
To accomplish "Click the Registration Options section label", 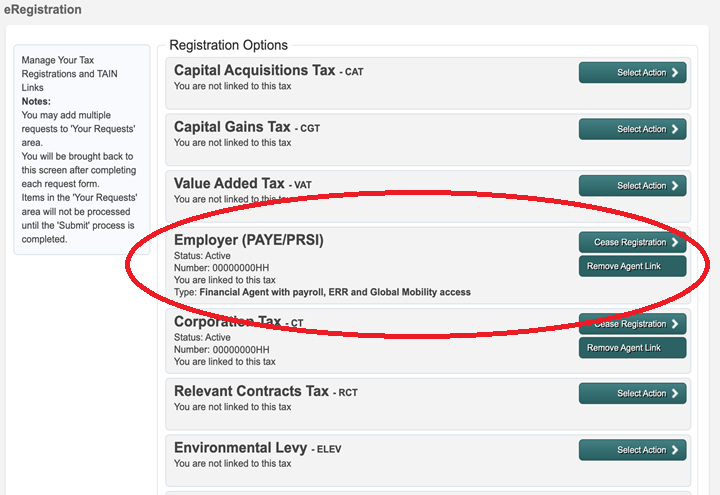I will click(228, 45).
